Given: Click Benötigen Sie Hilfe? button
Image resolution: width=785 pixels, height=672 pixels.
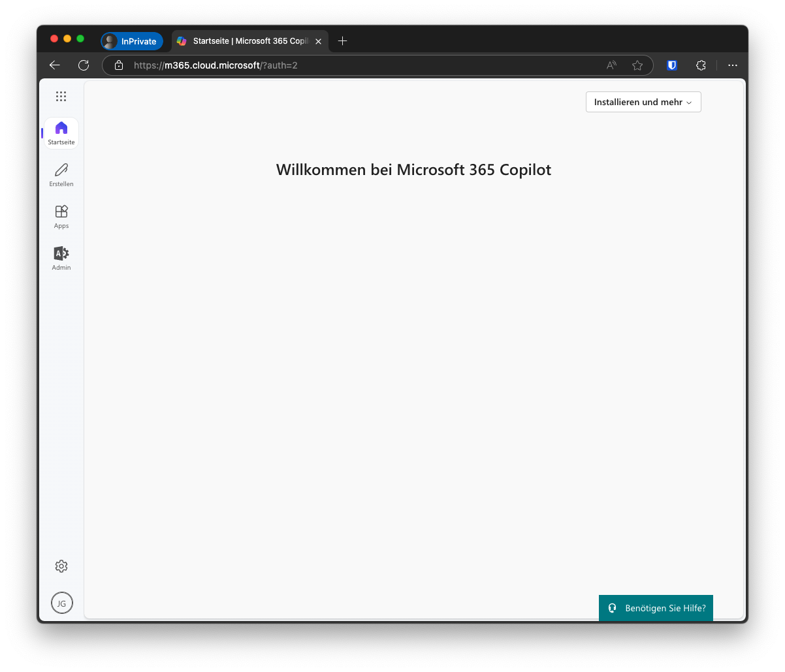Looking at the screenshot, I should coord(656,608).
